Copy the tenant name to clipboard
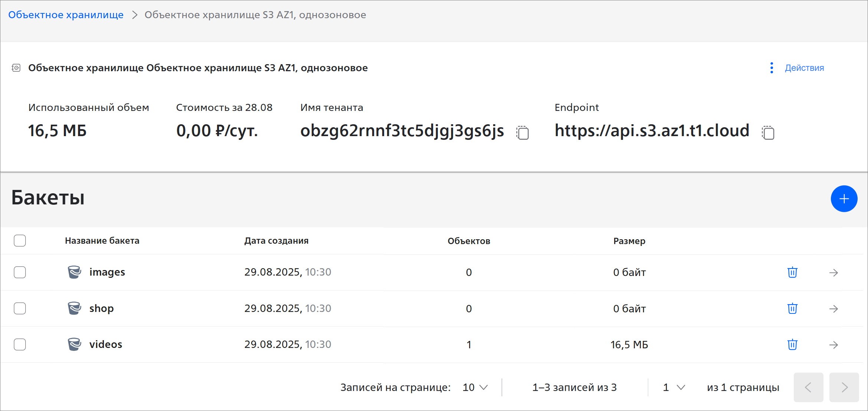This screenshot has width=868, height=411. pos(523,132)
